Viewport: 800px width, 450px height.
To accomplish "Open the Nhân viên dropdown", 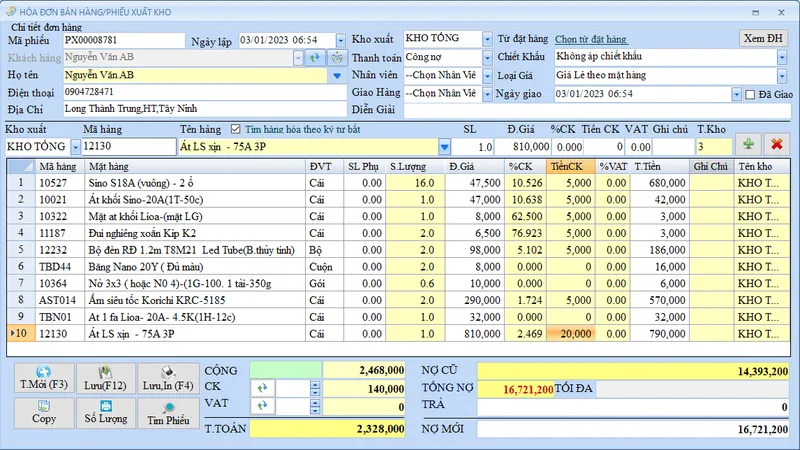I will [487, 76].
